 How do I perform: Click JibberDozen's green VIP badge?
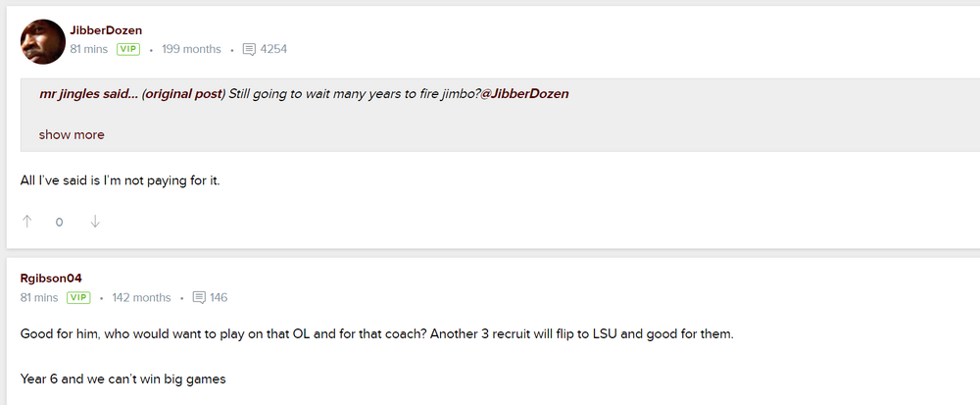click(128, 49)
